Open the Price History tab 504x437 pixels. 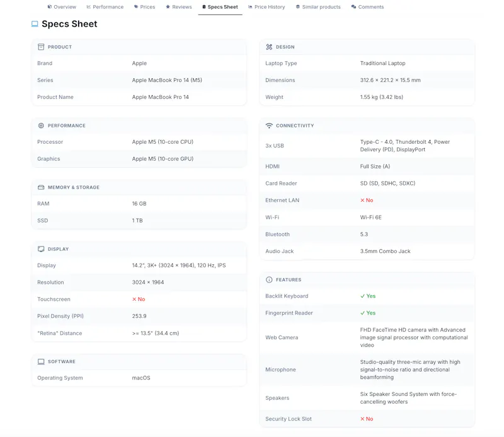(x=266, y=7)
